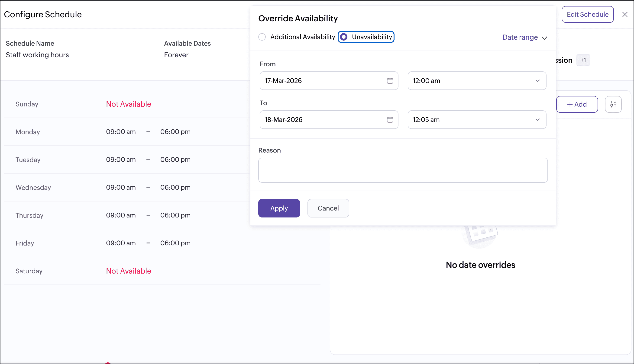Click the From date field 17-Mar-2026
This screenshot has width=634, height=364.
click(x=323, y=81)
